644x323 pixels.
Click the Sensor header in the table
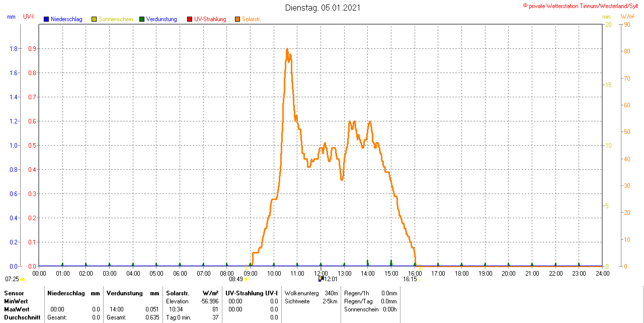(x=14, y=293)
